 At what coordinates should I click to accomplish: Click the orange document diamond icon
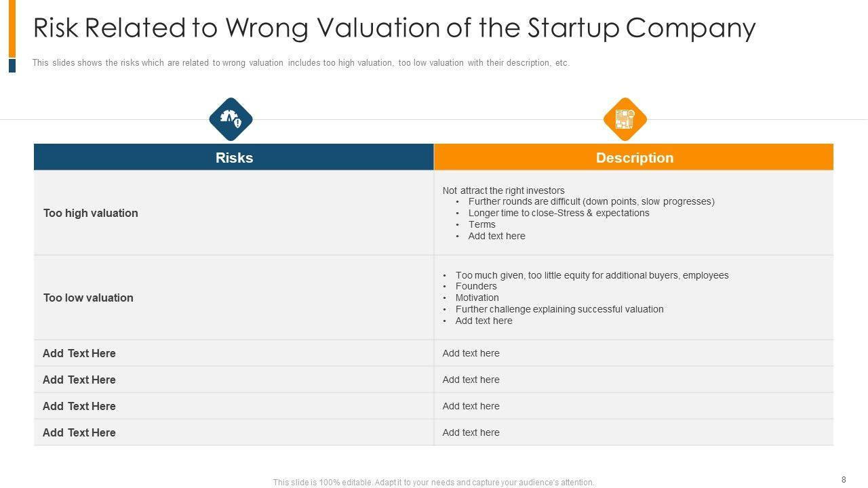625,119
